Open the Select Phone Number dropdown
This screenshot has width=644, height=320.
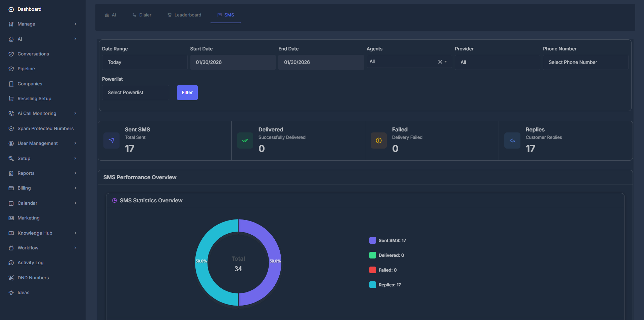click(x=586, y=62)
